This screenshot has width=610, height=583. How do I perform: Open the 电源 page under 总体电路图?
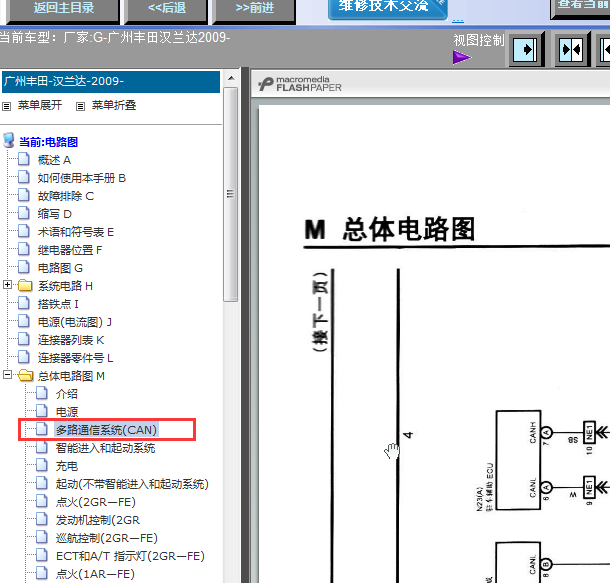(67, 411)
